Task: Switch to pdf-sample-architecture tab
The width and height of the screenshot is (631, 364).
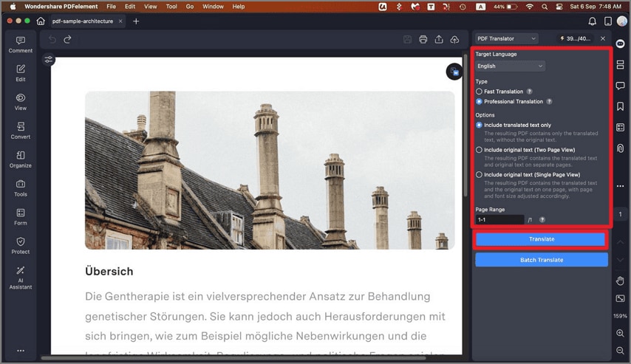Action: (x=83, y=21)
